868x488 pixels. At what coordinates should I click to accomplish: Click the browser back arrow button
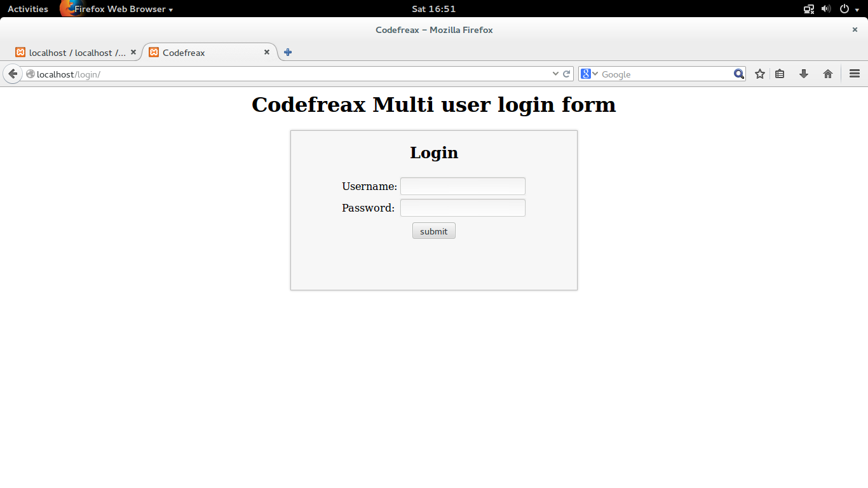click(12, 74)
